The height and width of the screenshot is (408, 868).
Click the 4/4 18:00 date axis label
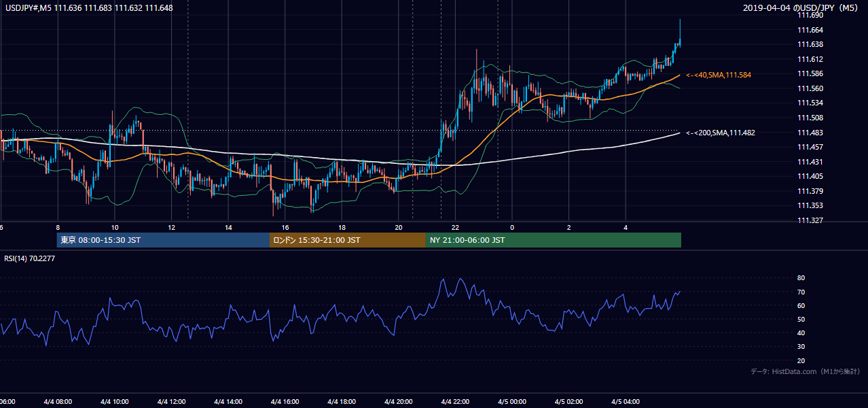click(342, 402)
